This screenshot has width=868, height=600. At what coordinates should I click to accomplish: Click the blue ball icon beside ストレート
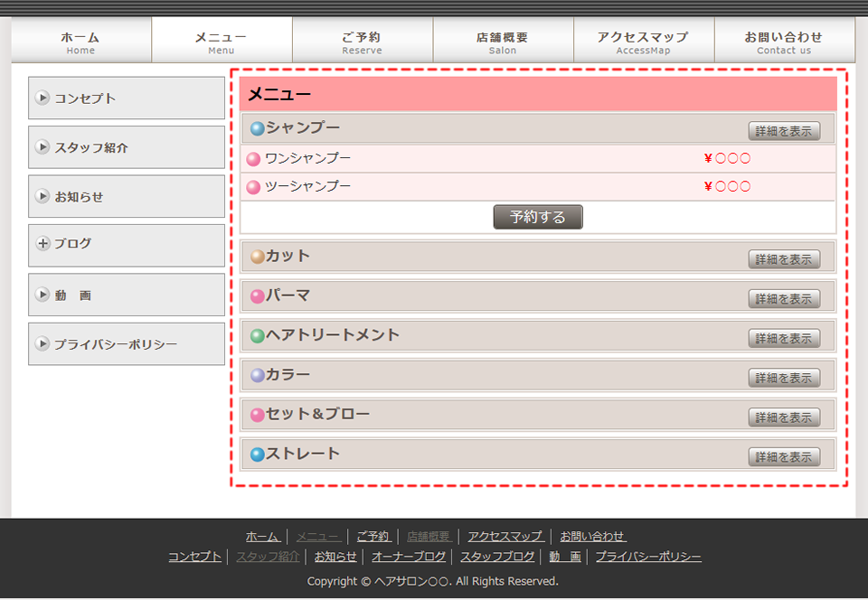point(258,455)
